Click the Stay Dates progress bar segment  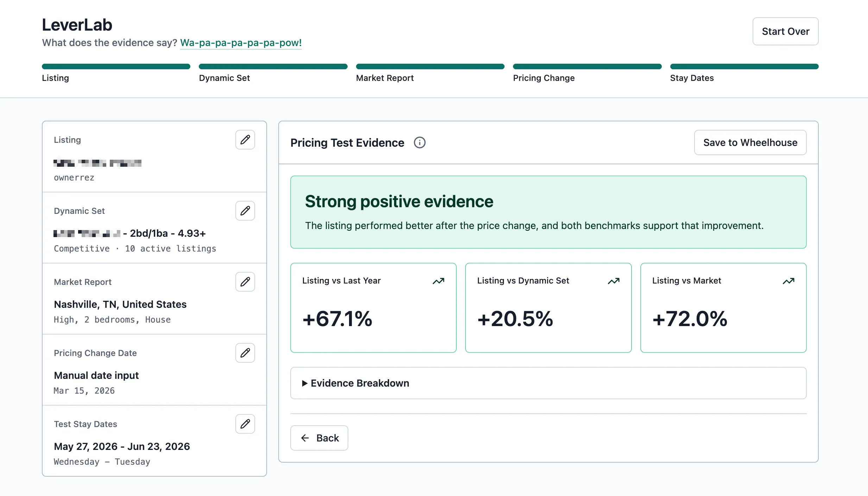(745, 66)
